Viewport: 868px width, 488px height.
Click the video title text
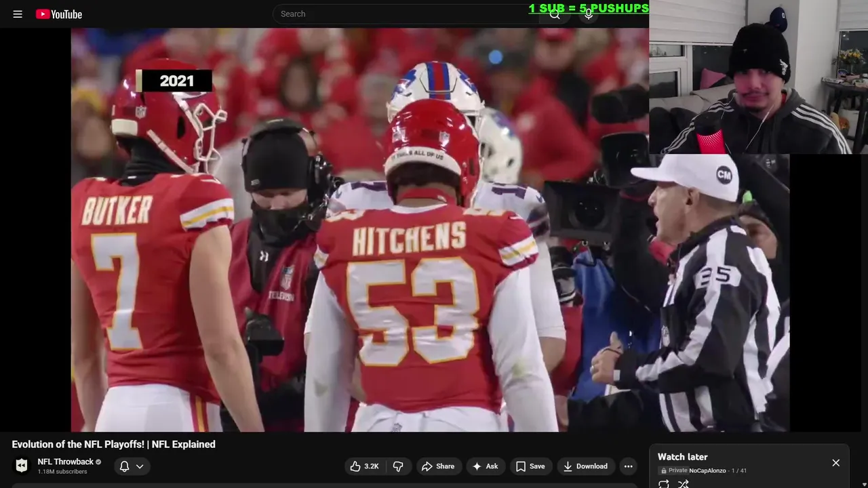click(x=114, y=444)
